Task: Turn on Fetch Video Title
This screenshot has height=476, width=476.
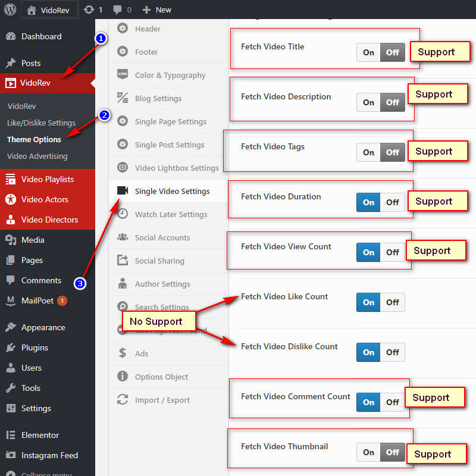Action: [x=369, y=52]
